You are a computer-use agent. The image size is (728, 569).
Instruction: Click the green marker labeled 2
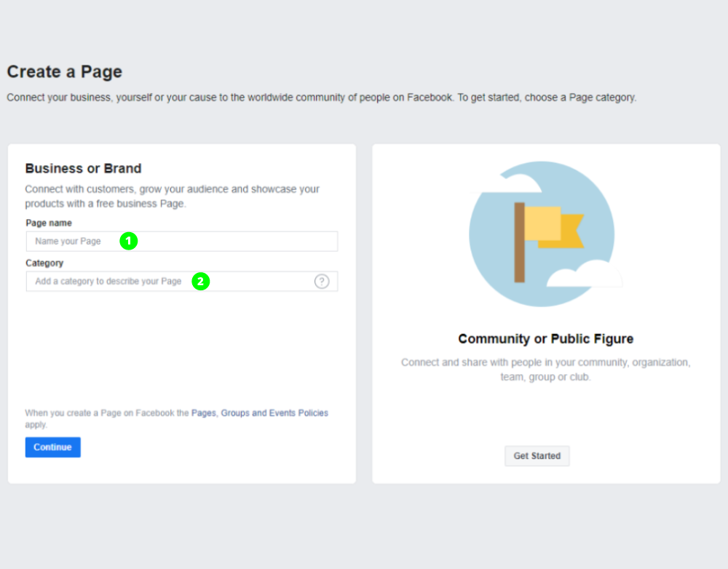coord(202,280)
